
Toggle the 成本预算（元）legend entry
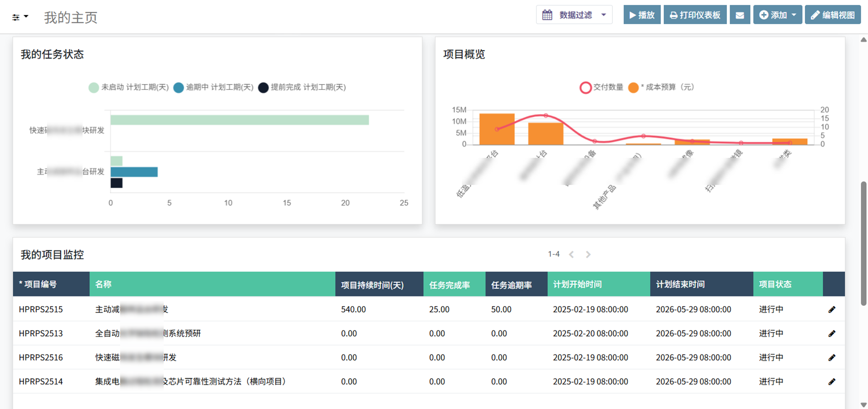click(x=661, y=87)
